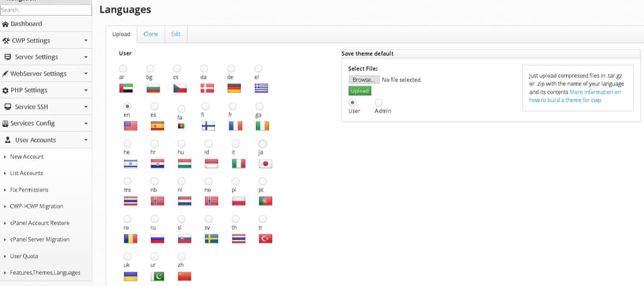Image resolution: width=644 pixels, height=286 pixels.
Task: Click the Japanese (ja) flag icon
Action: tap(266, 164)
